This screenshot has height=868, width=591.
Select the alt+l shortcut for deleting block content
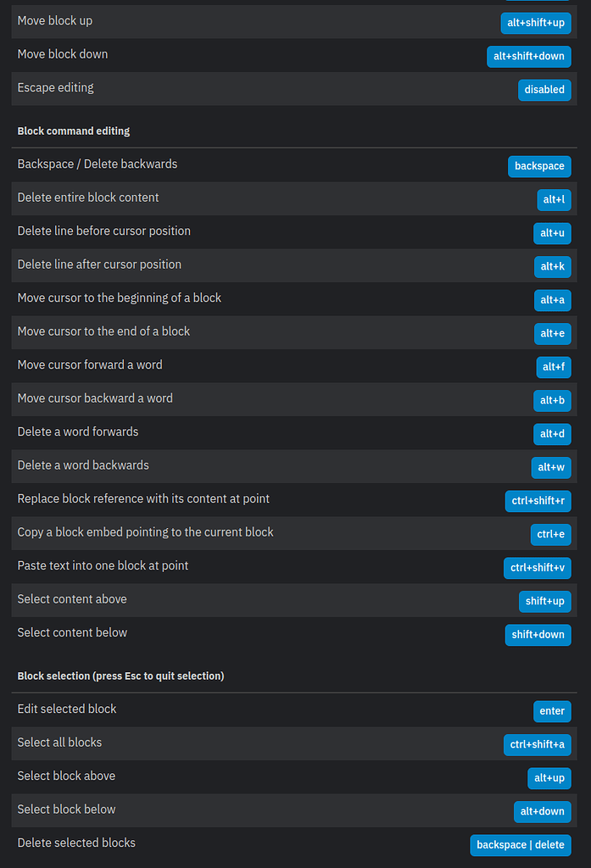pyautogui.click(x=554, y=200)
